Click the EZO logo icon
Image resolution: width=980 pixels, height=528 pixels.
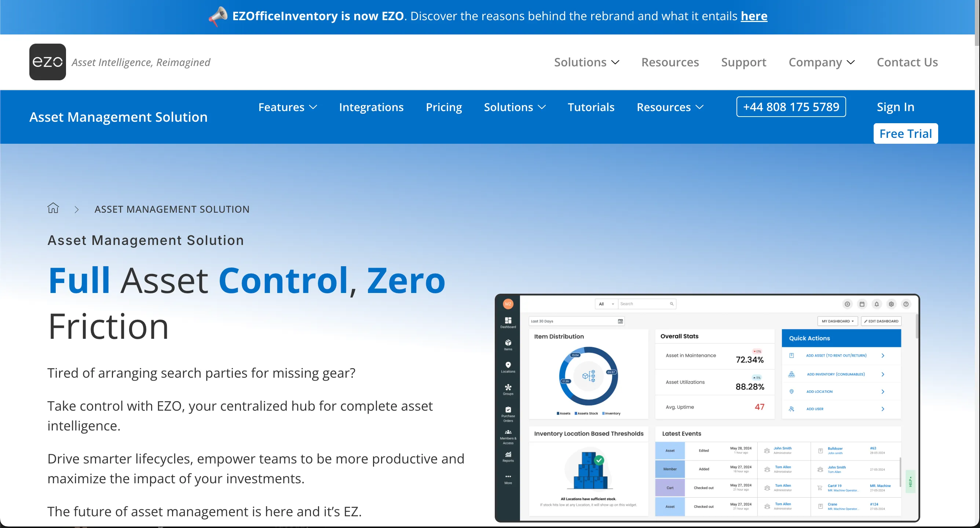pyautogui.click(x=48, y=62)
